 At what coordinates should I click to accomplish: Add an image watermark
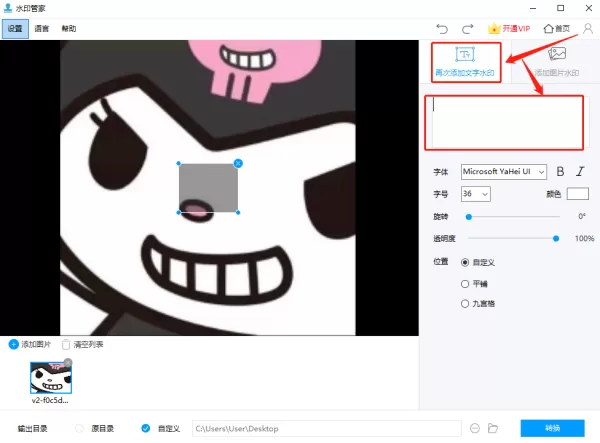click(x=556, y=62)
